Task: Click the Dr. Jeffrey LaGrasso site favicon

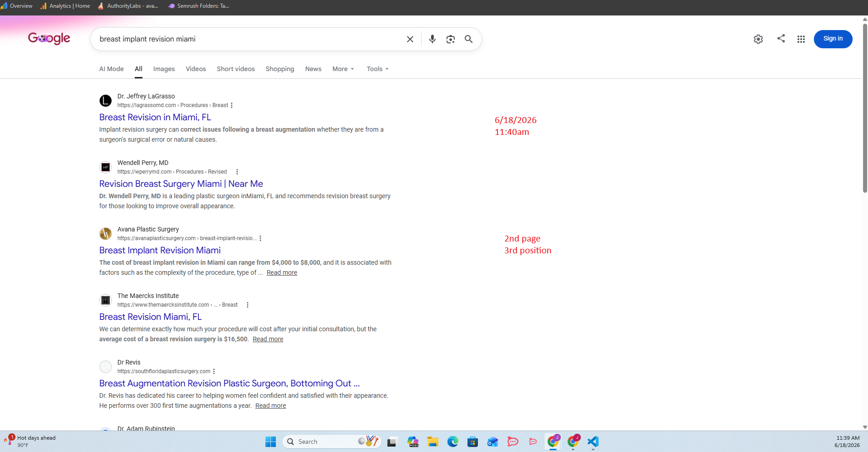Action: pos(106,101)
